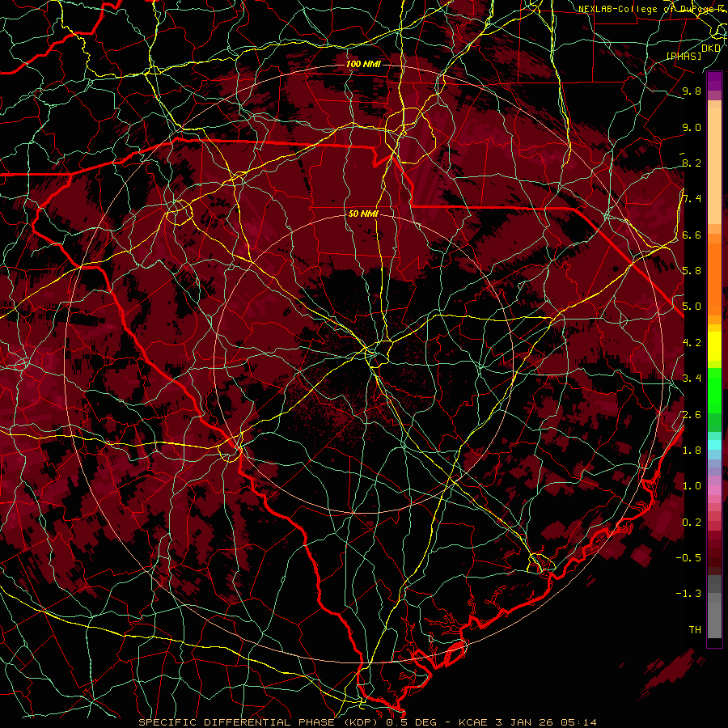This screenshot has height=728, width=728.
Task: Click the 3.4 value on the color scale
Action: pyautogui.click(x=692, y=379)
